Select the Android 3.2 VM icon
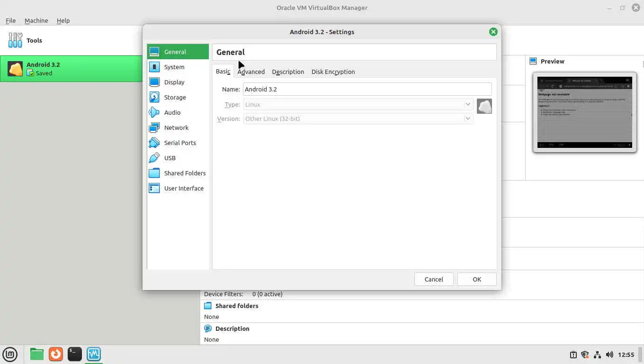644x364 pixels. click(x=15, y=69)
